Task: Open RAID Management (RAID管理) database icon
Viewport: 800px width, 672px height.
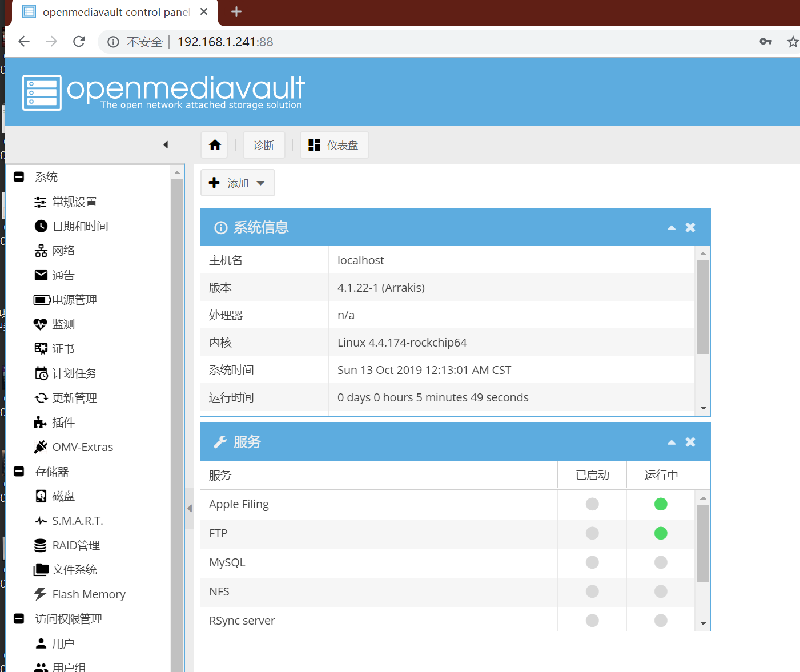Action: 41,545
